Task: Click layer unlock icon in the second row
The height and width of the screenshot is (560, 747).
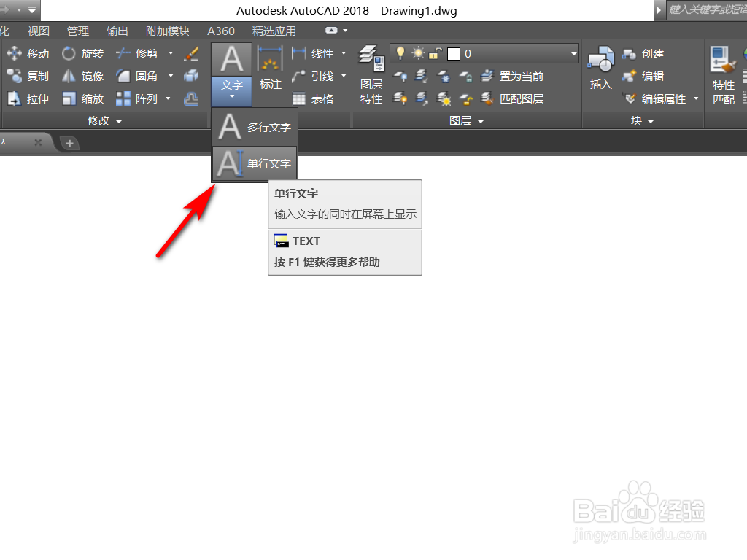Action: click(x=465, y=98)
